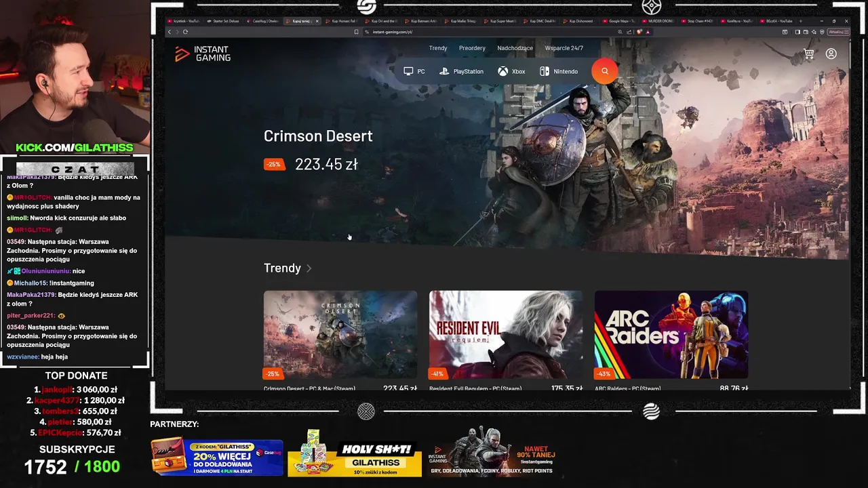Image resolution: width=868 pixels, height=488 pixels.
Task: Click the -43% badge on ARC Raiders
Action: tap(604, 373)
